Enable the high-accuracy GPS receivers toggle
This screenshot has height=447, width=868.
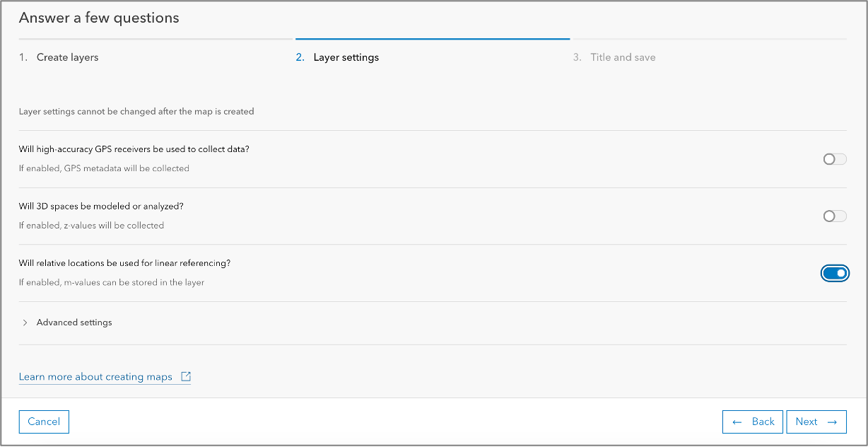(x=834, y=159)
